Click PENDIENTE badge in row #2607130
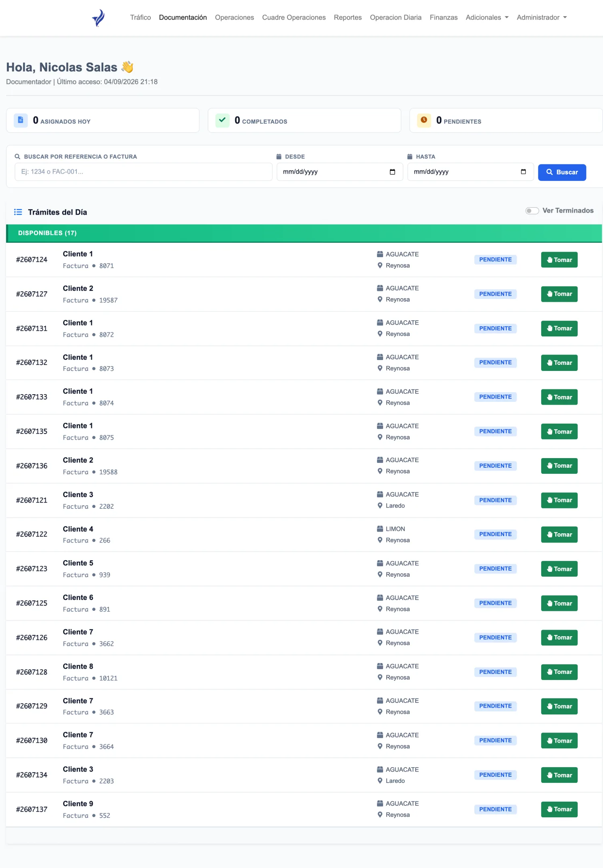The width and height of the screenshot is (603, 868). point(495,740)
